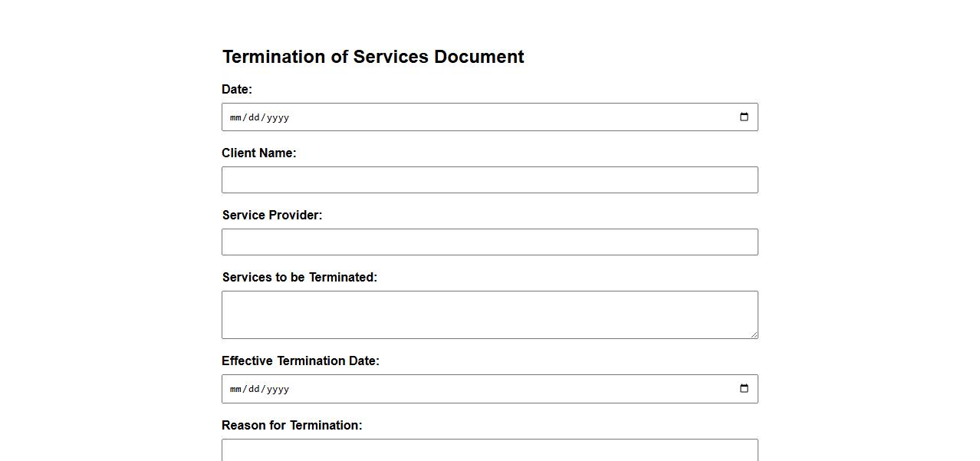This screenshot has width=980, height=461.
Task: Select the year segment in the Date field
Action: click(x=278, y=117)
